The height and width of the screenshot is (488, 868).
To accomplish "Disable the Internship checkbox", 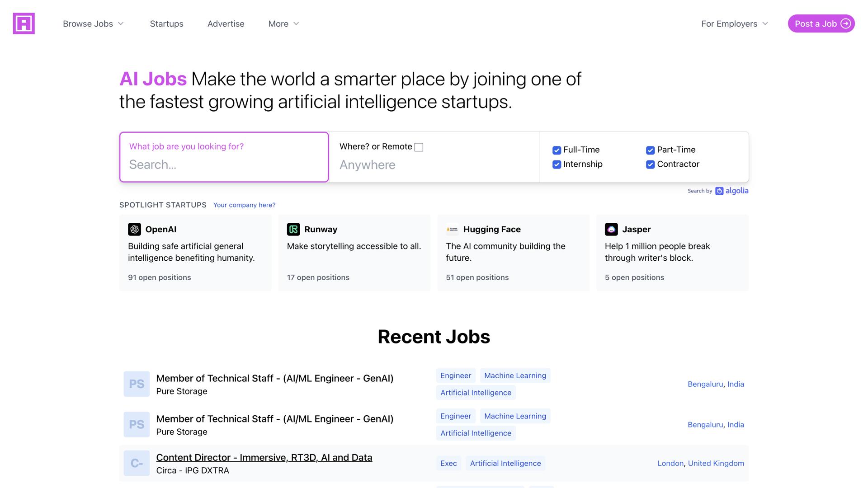I will 556,164.
